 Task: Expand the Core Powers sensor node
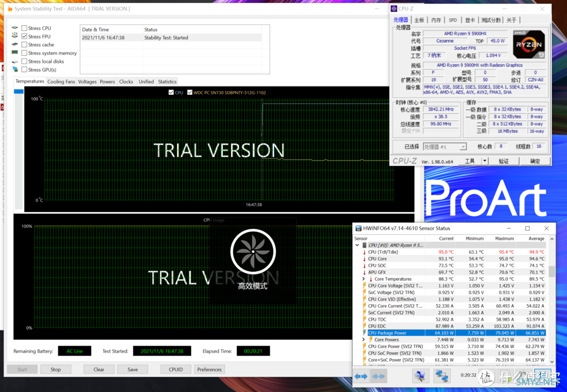(x=363, y=340)
